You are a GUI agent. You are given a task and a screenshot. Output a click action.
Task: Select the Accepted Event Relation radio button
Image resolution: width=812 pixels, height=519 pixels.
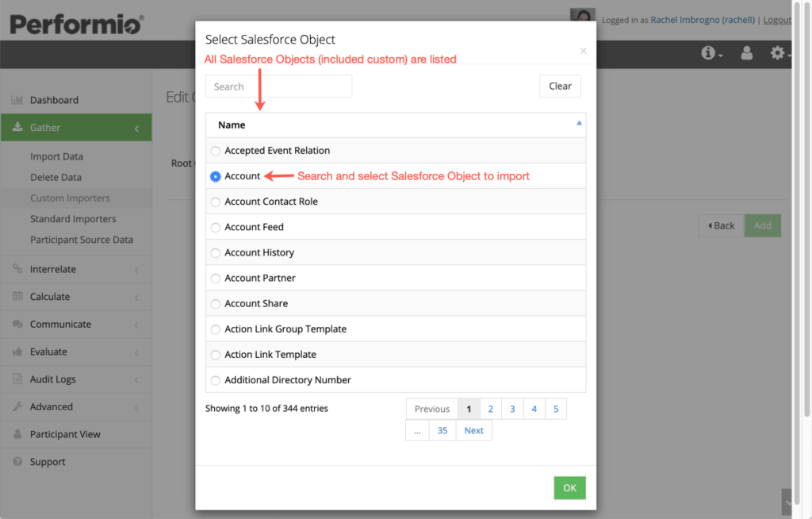point(216,151)
